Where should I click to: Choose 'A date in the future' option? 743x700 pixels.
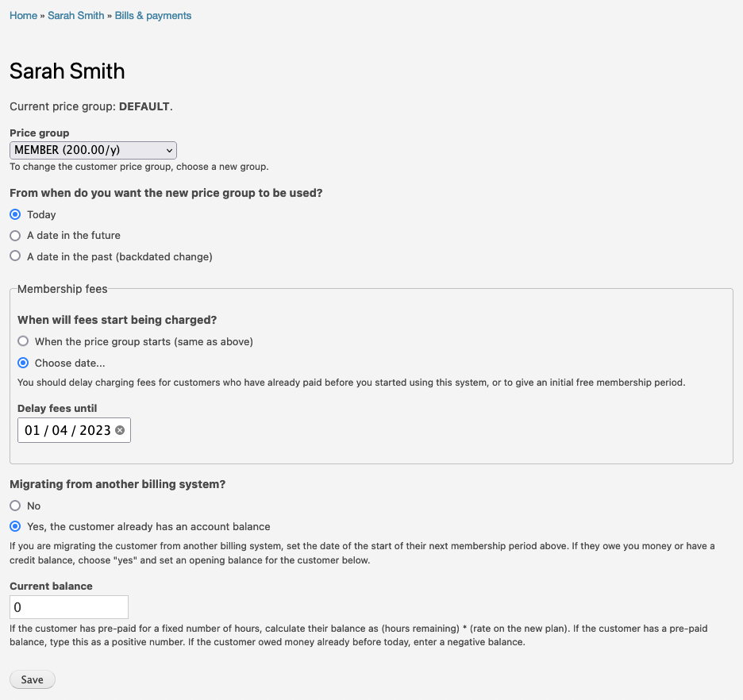[15, 236]
